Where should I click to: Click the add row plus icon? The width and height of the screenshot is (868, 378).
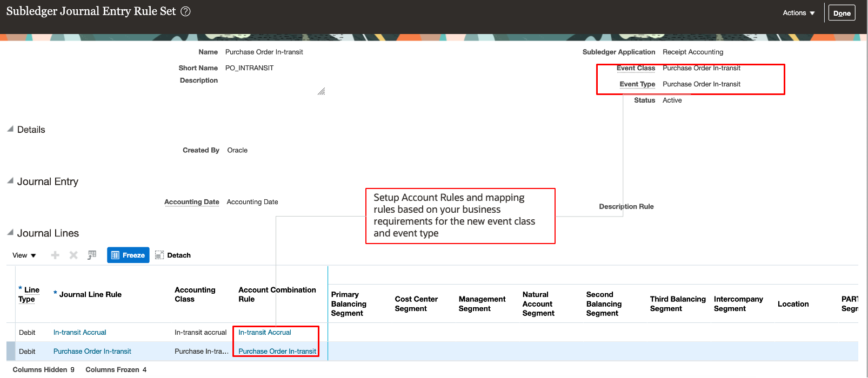(x=55, y=255)
